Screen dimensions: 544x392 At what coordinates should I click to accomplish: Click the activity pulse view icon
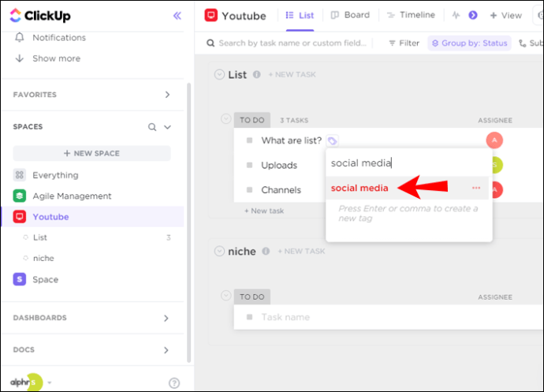(x=456, y=15)
